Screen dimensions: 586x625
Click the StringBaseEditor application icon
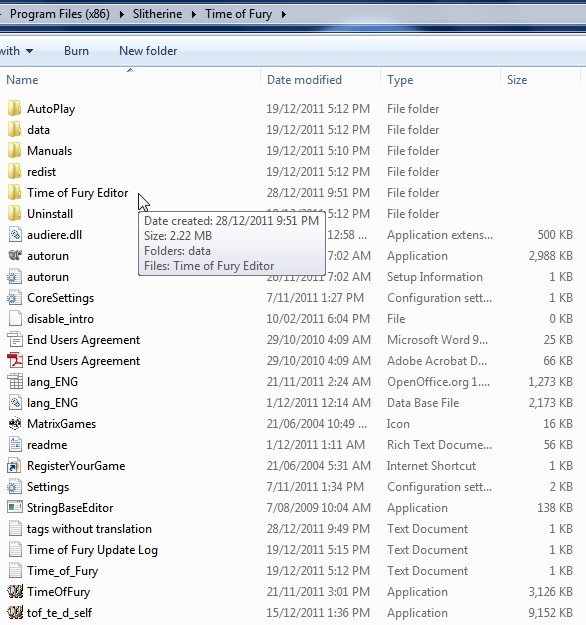click(15, 507)
